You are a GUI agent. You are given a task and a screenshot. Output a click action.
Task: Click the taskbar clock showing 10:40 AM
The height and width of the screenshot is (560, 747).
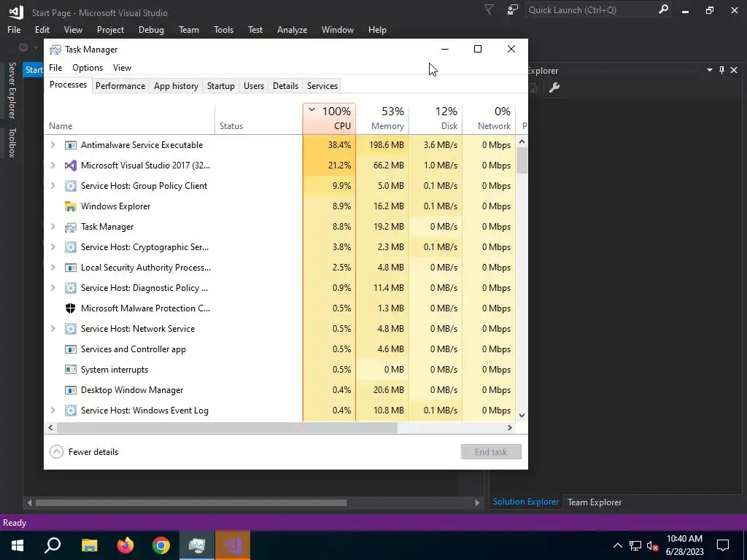click(684, 545)
